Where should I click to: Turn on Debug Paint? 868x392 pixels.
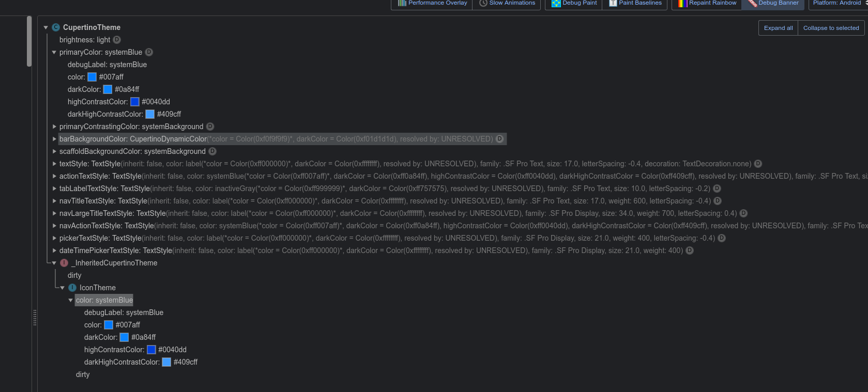click(x=574, y=4)
